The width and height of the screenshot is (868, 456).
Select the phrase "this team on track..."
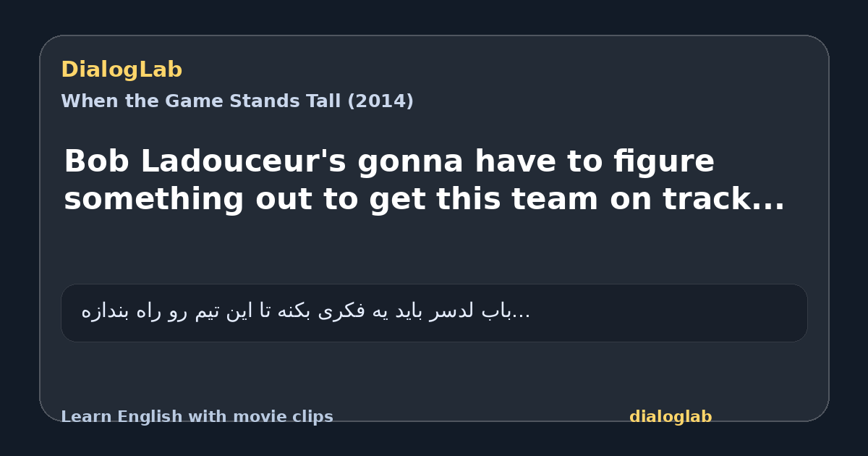610,199
